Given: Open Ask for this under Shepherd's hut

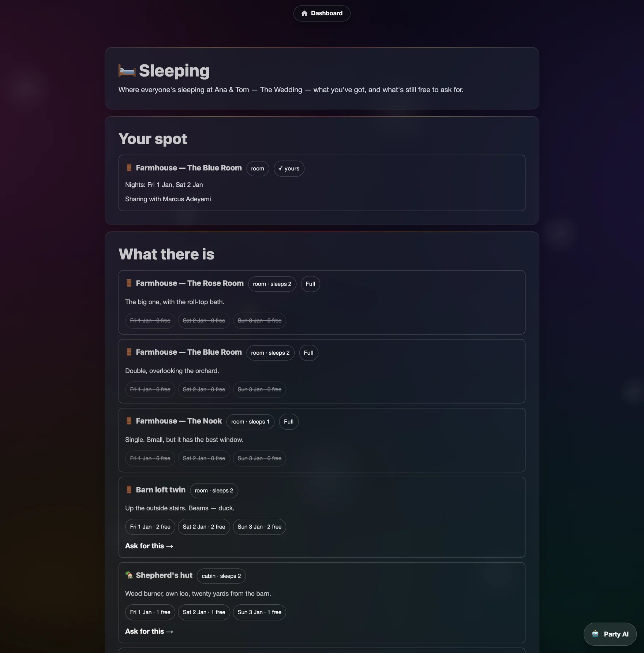Looking at the screenshot, I should (x=149, y=631).
